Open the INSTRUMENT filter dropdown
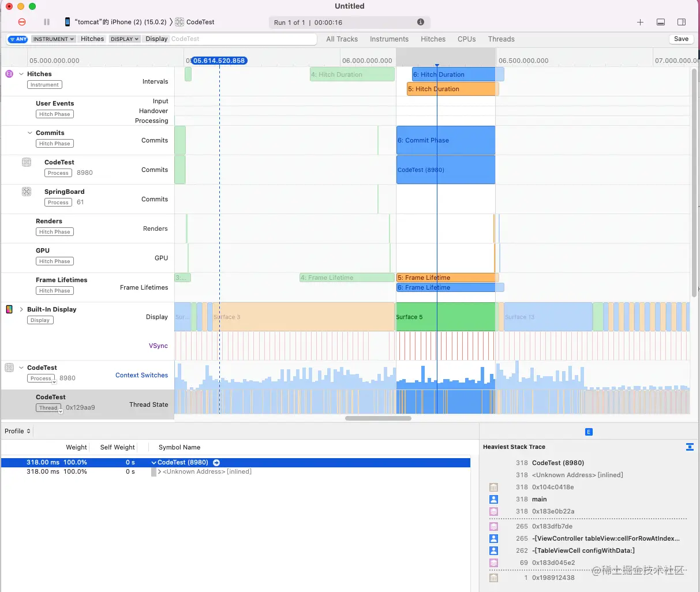This screenshot has width=700, height=592. pos(54,39)
